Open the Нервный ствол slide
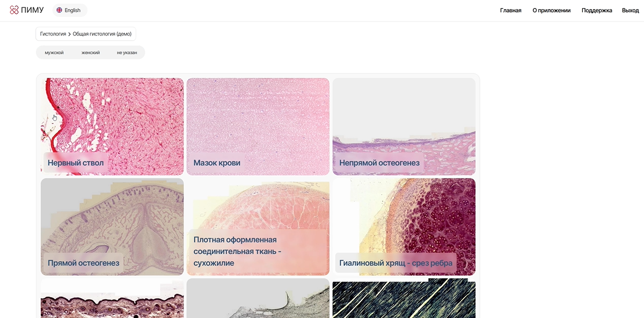The width and height of the screenshot is (644, 318). pos(112,127)
